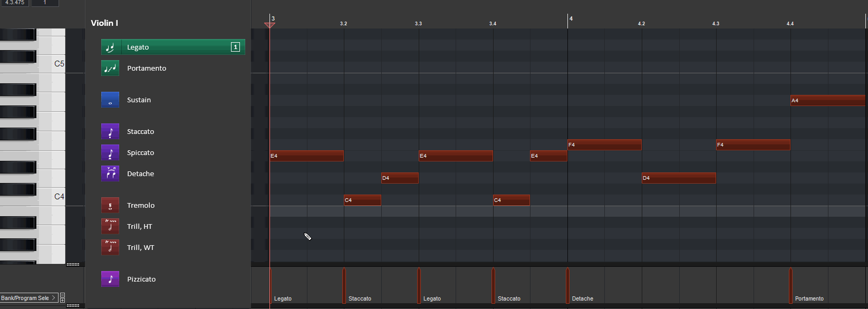868x309 pixels.
Task: Select the first E4 note at bar 3
Action: coord(306,156)
